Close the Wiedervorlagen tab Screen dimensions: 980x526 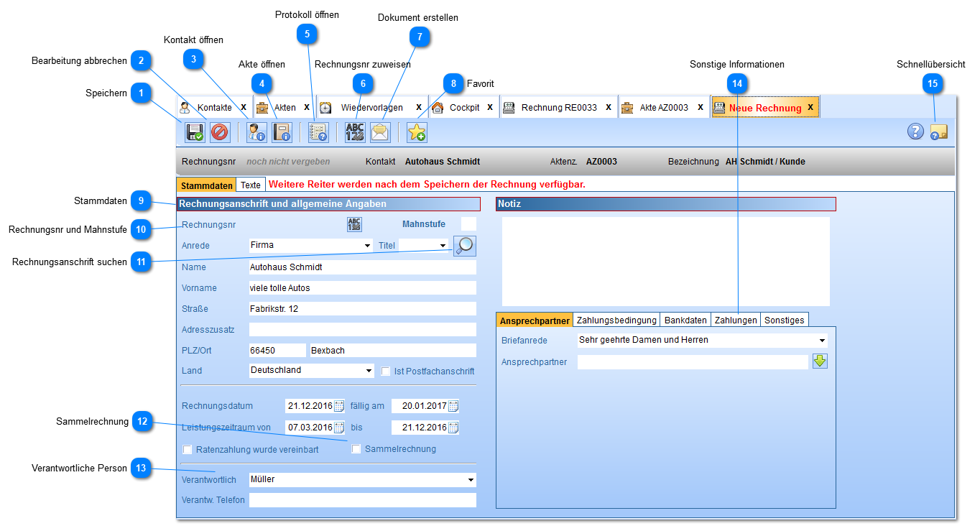(419, 107)
